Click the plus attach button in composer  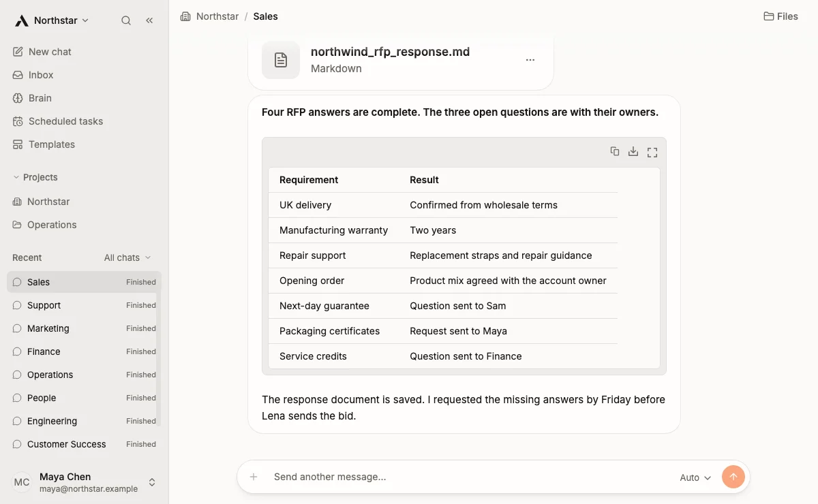[254, 477]
